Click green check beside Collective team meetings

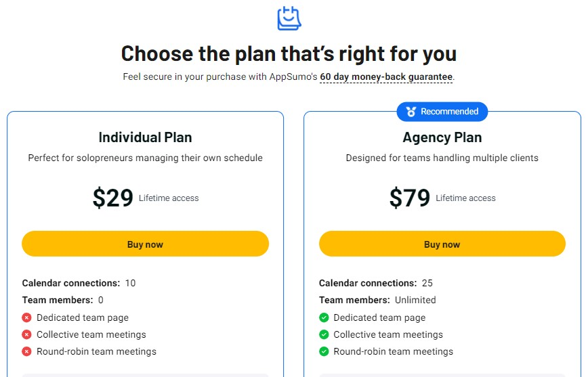point(324,334)
